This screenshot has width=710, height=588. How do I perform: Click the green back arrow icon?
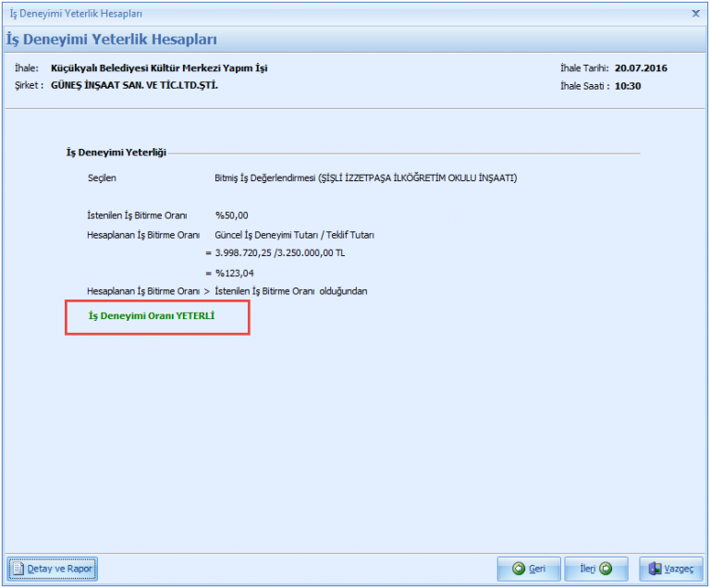tap(519, 569)
